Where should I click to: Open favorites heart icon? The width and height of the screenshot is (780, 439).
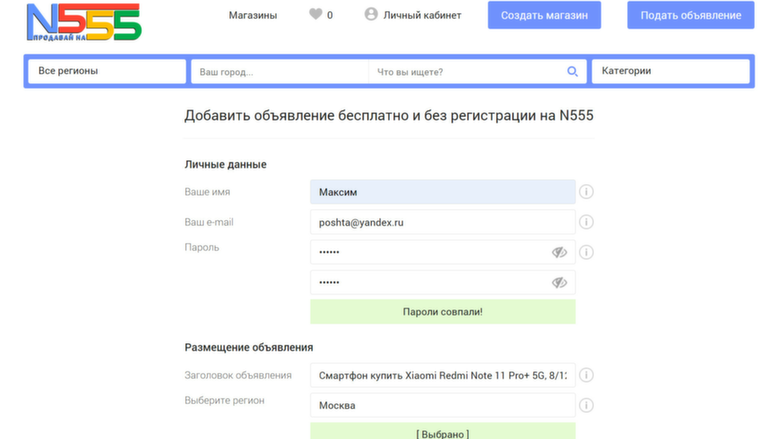(x=316, y=15)
